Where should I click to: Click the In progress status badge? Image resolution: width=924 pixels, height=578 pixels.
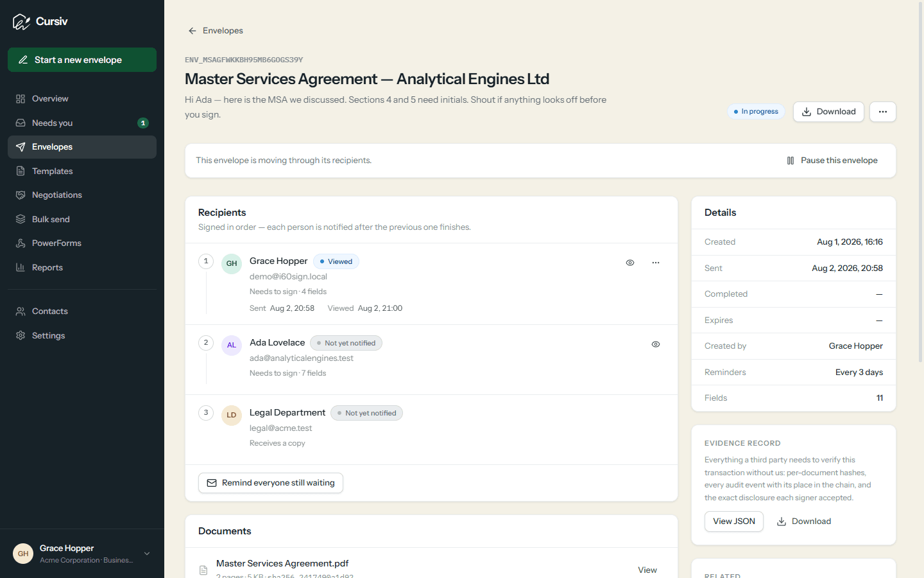(x=756, y=112)
